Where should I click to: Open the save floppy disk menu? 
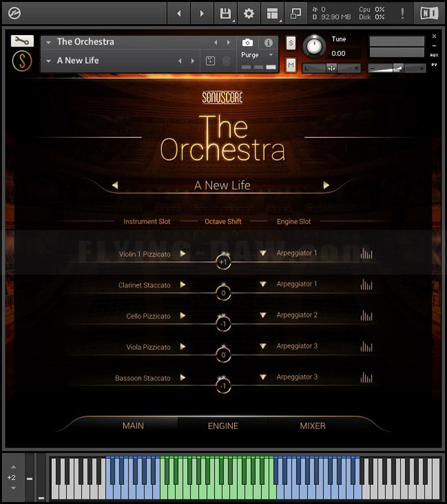225,14
